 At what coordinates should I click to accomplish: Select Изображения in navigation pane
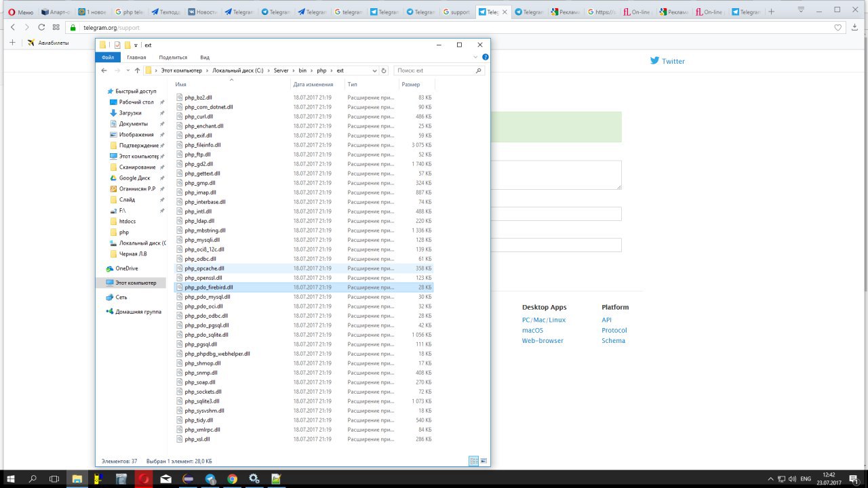click(x=136, y=134)
